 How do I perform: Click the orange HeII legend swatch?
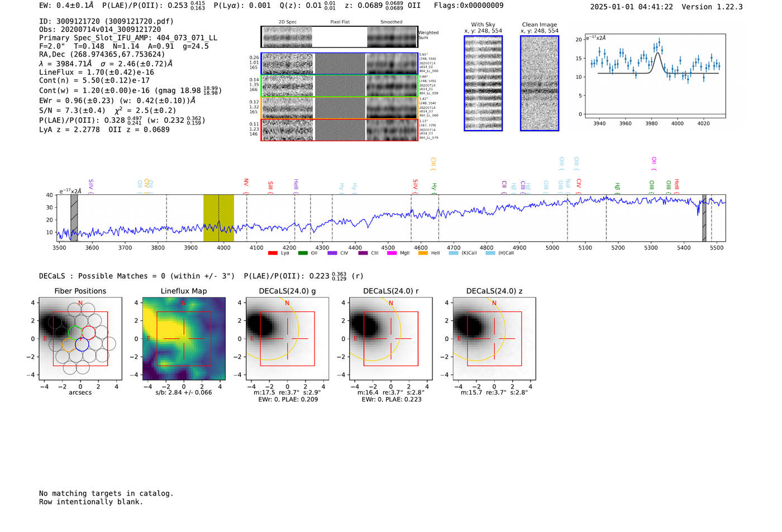pyautogui.click(x=423, y=253)
